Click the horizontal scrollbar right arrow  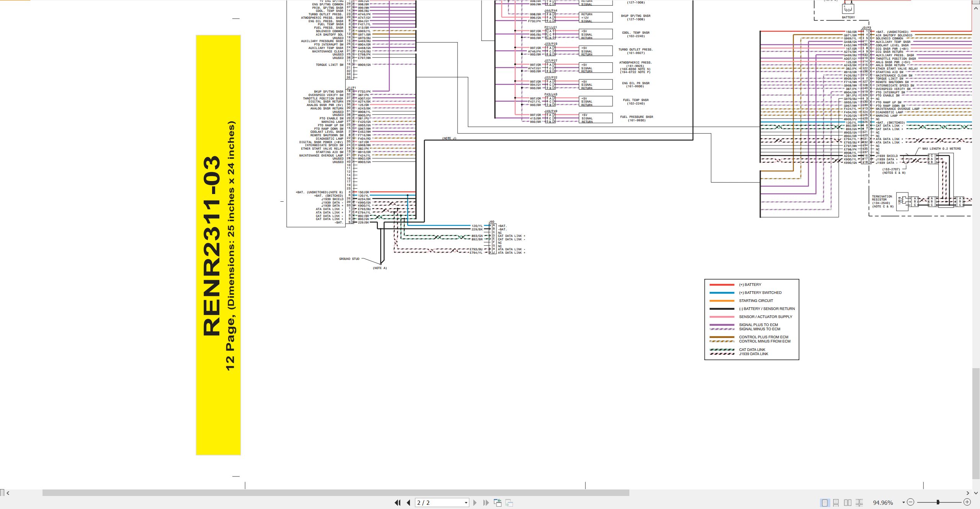(x=967, y=493)
